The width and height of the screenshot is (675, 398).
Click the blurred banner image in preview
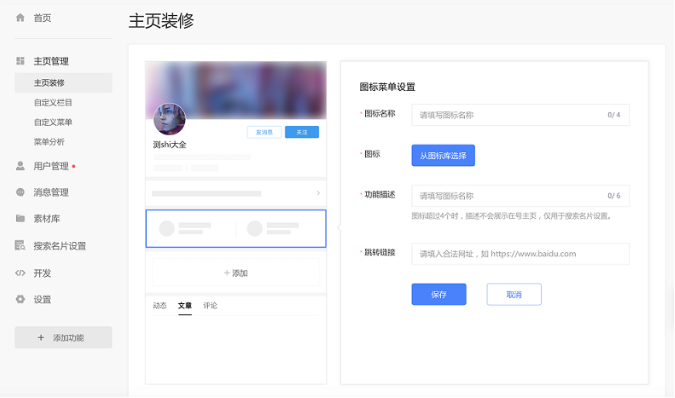click(x=236, y=89)
